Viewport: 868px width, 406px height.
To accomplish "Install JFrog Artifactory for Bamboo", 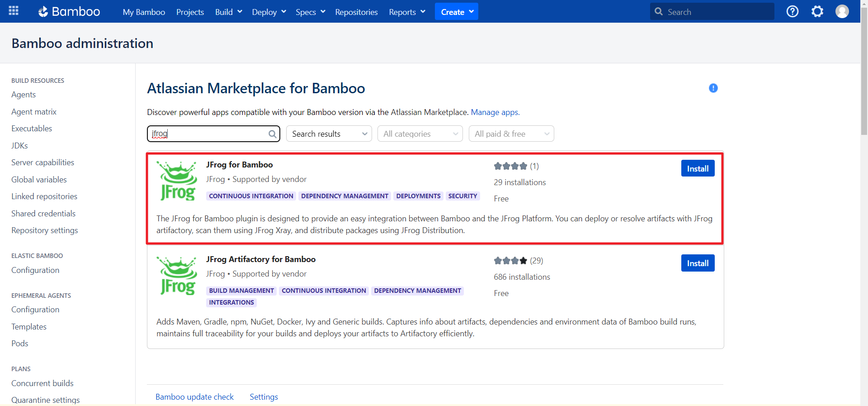I will click(698, 263).
